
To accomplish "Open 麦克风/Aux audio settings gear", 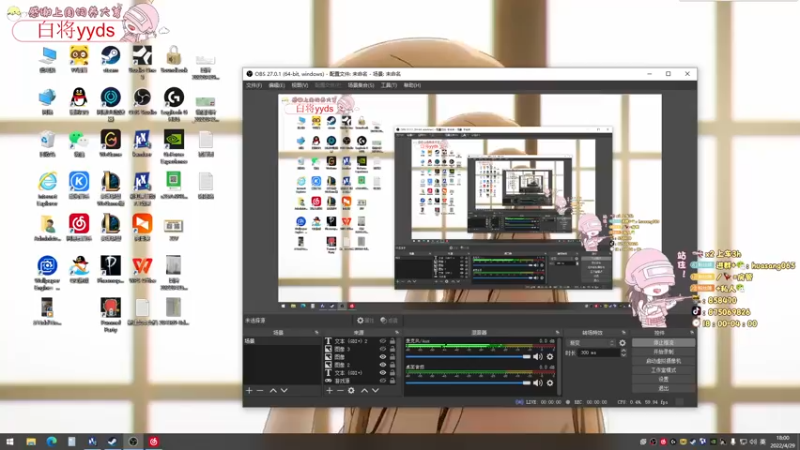I will click(x=550, y=357).
